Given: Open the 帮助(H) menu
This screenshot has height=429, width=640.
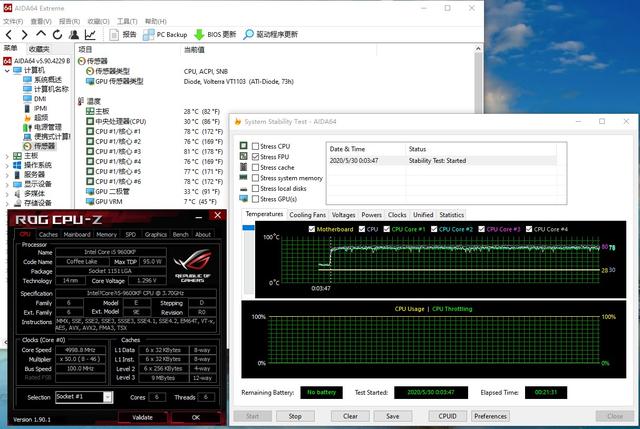Looking at the screenshot, I should [156, 21].
